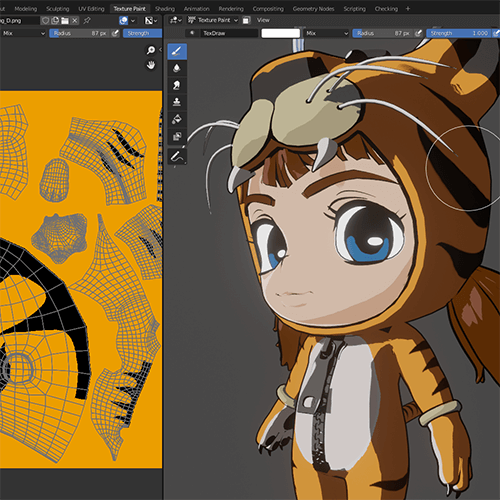Screen dimensions: 500x500
Task: Open the viewport Mix blend mode dropdown
Action: pos(327,33)
